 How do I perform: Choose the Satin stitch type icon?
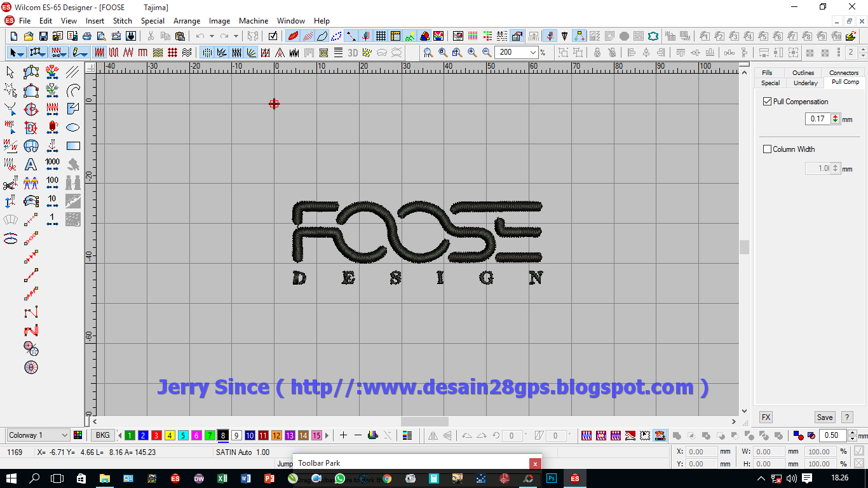tap(100, 52)
